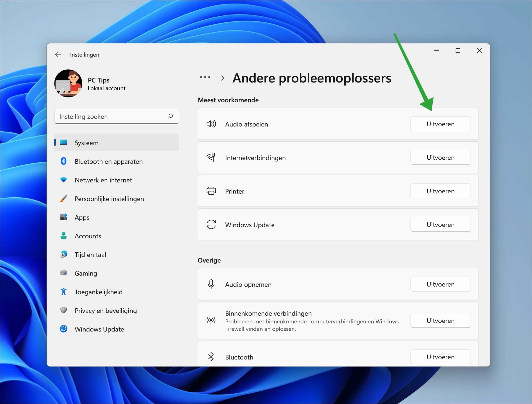532x404 pixels.
Task: Click the breadcrumb chevron before Andere probleemoplossers
Action: click(222, 78)
